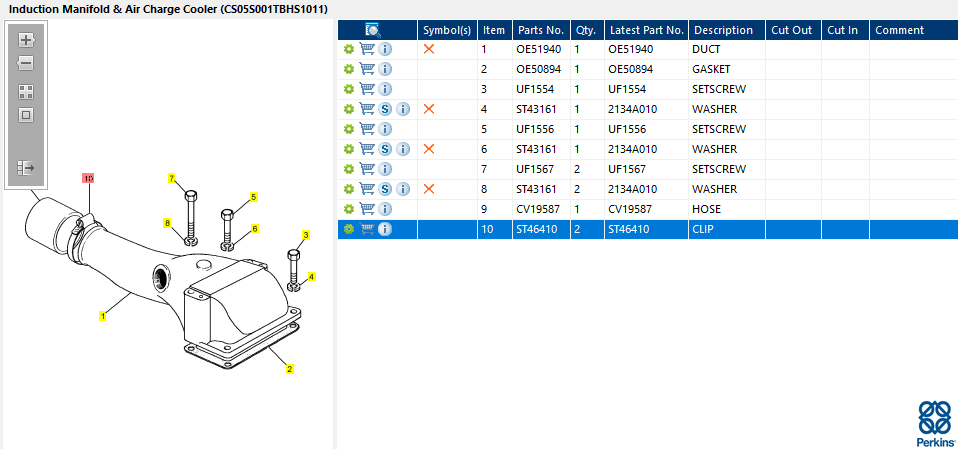
Task: Click green gear icon for item 8 WASHER
Action: 349,189
